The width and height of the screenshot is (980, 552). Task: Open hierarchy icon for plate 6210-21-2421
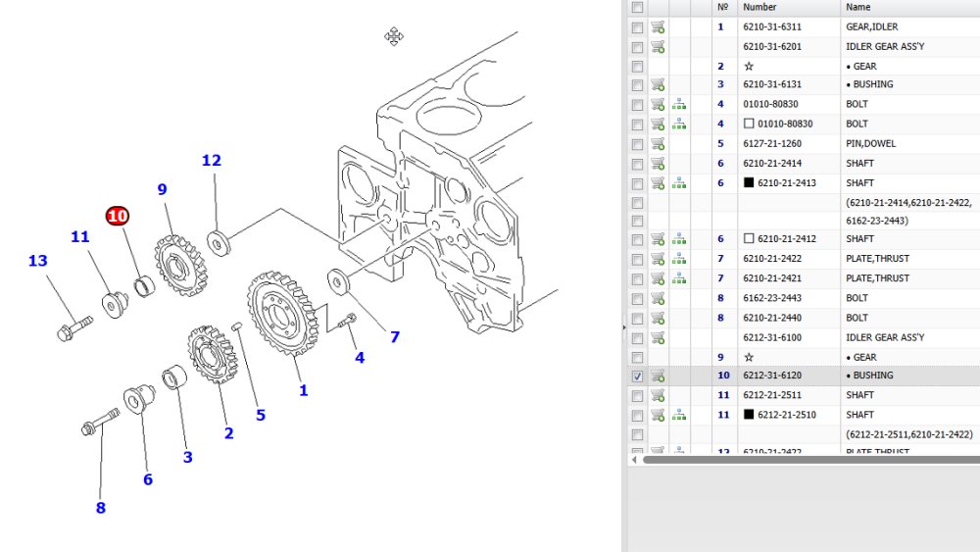tap(679, 278)
